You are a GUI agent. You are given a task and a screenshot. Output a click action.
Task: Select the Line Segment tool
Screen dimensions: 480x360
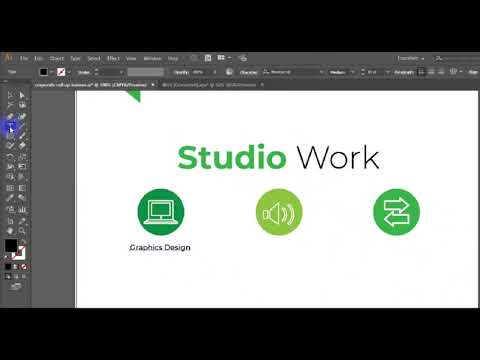pos(22,127)
